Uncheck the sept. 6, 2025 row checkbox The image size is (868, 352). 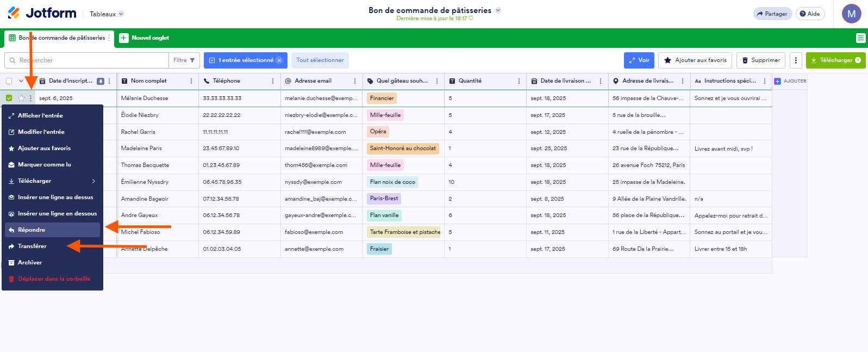pyautogui.click(x=9, y=98)
